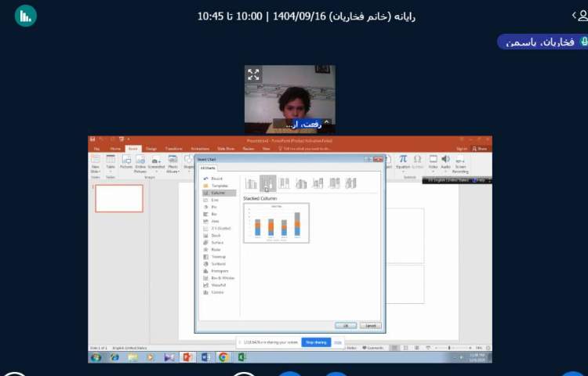Image resolution: width=588 pixels, height=376 pixels.
Task: Switch to the Design ribbon tab
Action: [151, 148]
